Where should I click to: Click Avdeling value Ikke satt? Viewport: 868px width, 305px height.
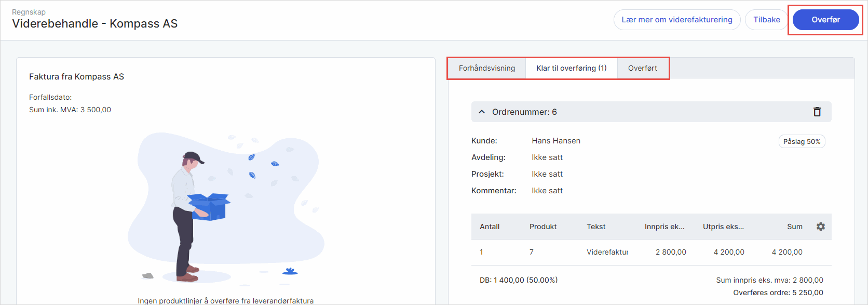pyautogui.click(x=547, y=157)
